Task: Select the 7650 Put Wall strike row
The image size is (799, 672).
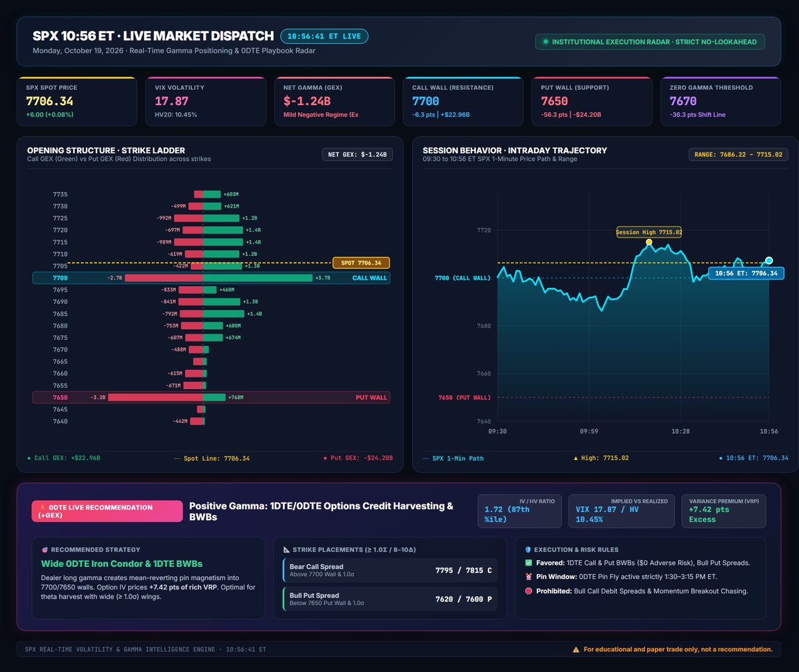Action: click(211, 397)
